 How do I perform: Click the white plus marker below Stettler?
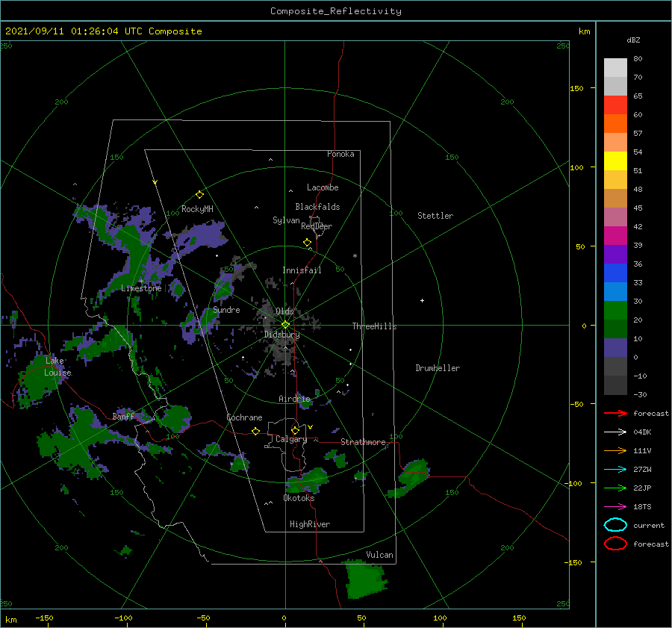(422, 300)
